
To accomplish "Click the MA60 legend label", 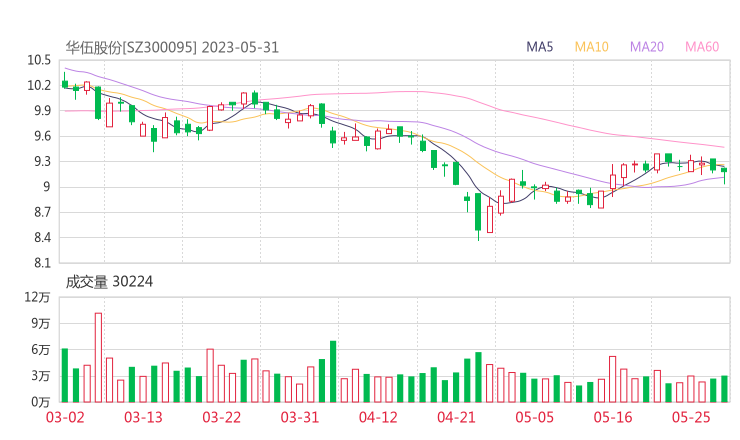I will pyautogui.click(x=702, y=47).
